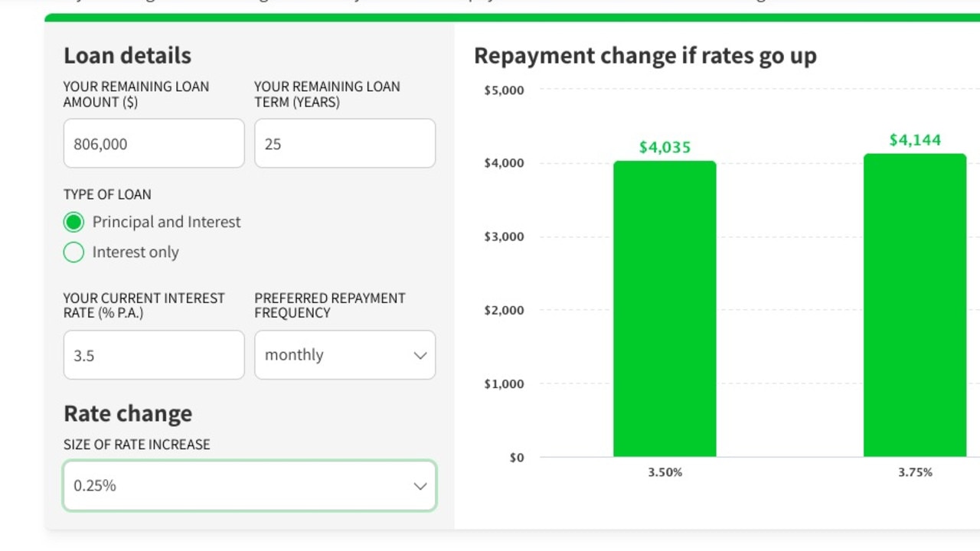980x551 pixels.
Task: Click the TYPE OF LOAN label
Action: [x=107, y=194]
